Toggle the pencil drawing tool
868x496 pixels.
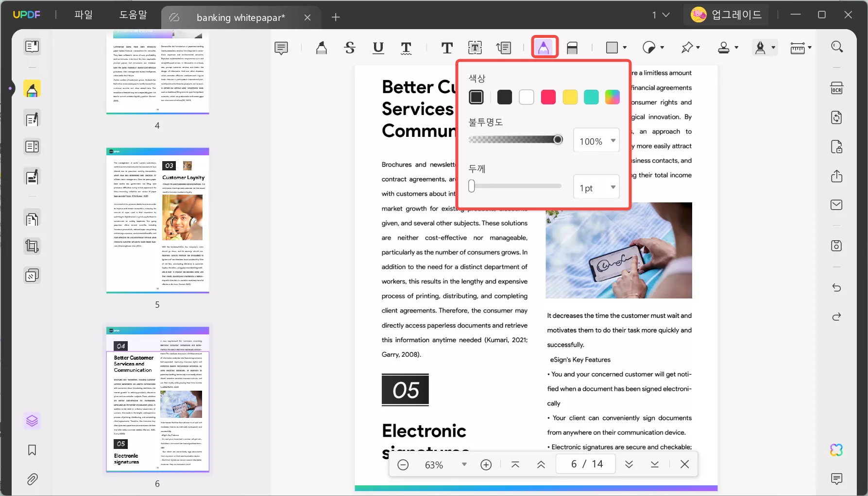(544, 48)
